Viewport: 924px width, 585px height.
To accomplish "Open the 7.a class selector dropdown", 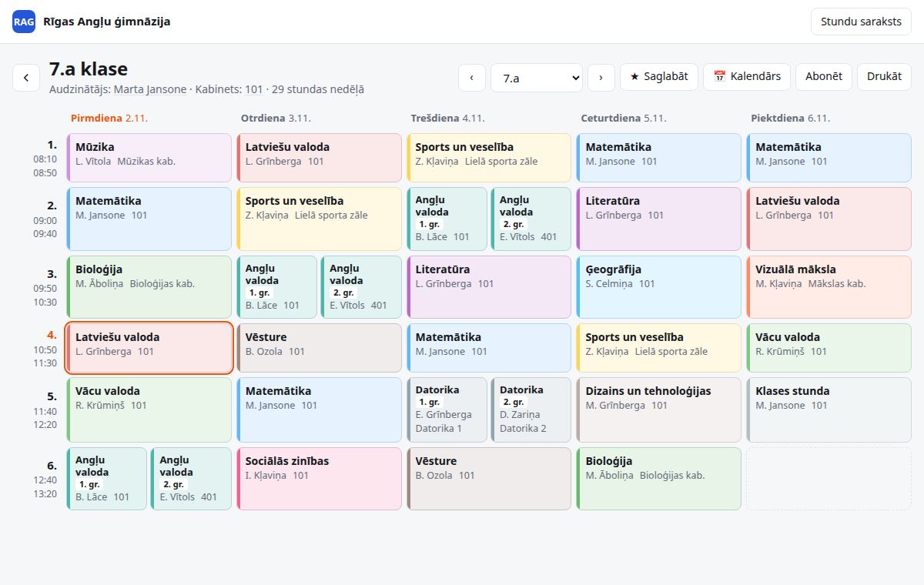I will [537, 77].
